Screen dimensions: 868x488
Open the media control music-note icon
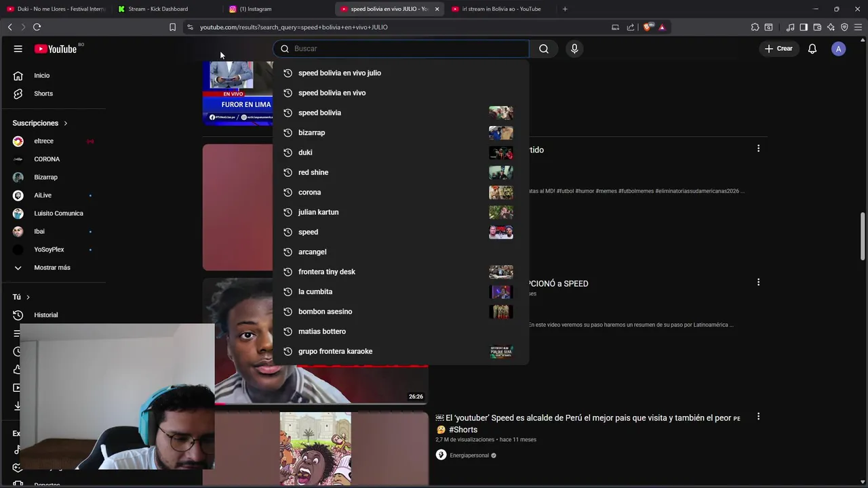[x=790, y=27]
